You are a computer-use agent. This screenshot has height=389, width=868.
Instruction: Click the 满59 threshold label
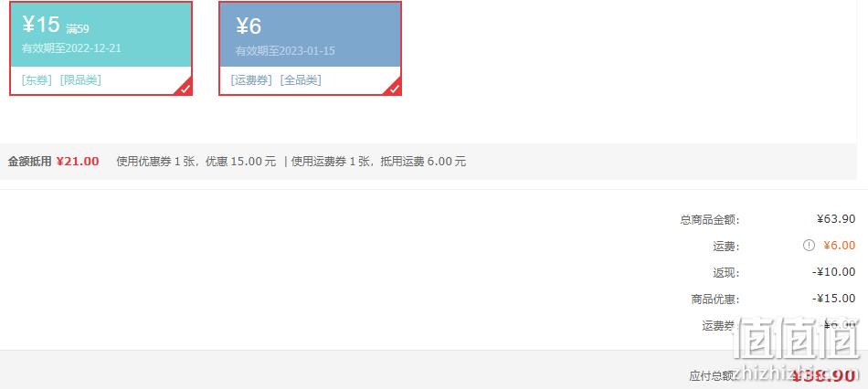pos(78,29)
